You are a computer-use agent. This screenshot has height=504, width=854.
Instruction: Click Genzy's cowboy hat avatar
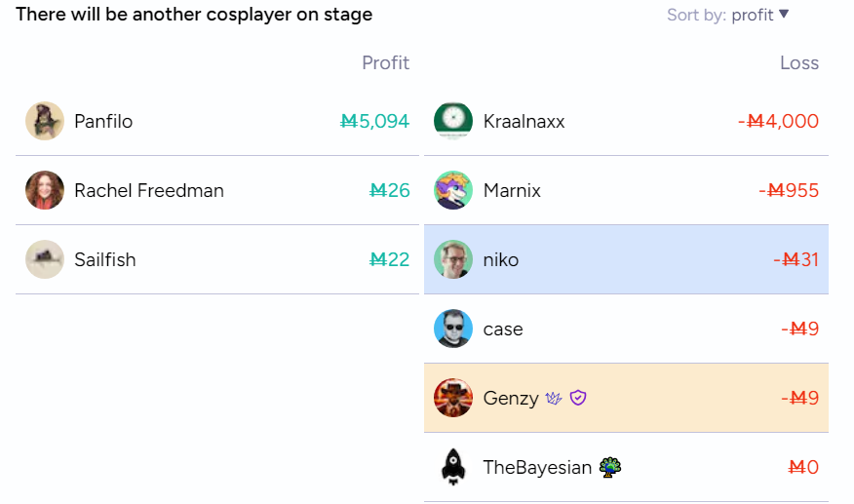(x=453, y=398)
